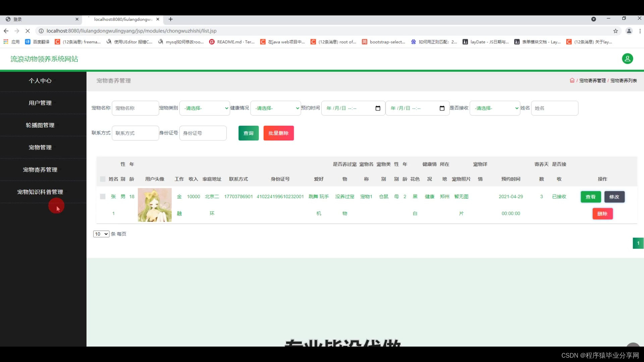The image size is (644, 362).
Task: Open 宠物知识科普管理 in sidebar
Action: pos(40,192)
